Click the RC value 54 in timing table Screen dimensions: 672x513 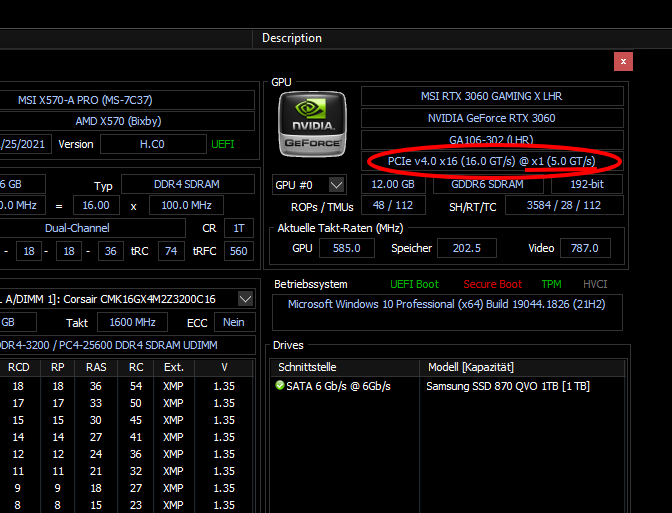click(x=136, y=386)
